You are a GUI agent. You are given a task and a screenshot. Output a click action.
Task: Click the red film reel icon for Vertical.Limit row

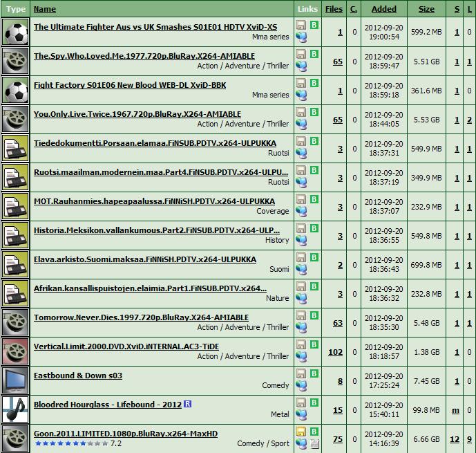coord(15,351)
